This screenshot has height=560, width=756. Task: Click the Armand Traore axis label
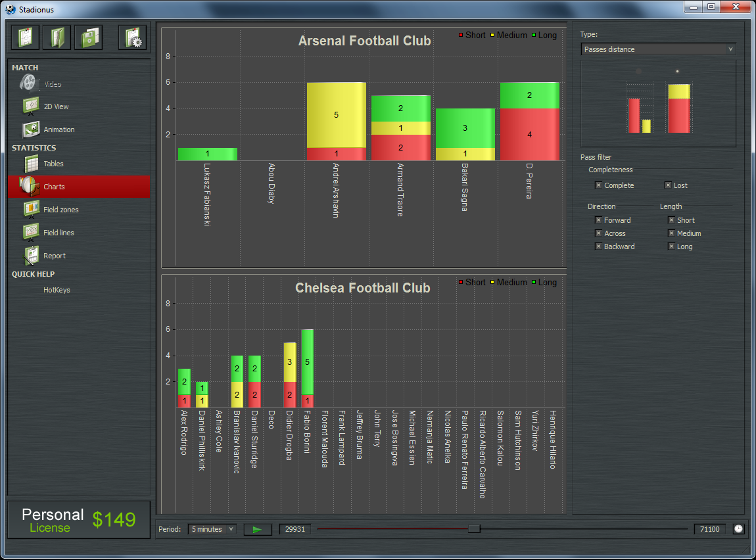pyautogui.click(x=400, y=190)
